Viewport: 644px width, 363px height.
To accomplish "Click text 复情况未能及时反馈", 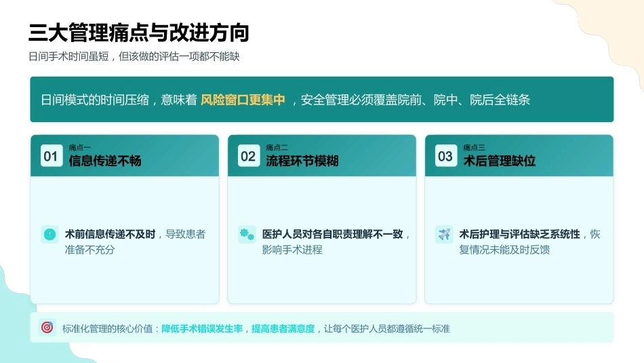I will pyautogui.click(x=504, y=250).
